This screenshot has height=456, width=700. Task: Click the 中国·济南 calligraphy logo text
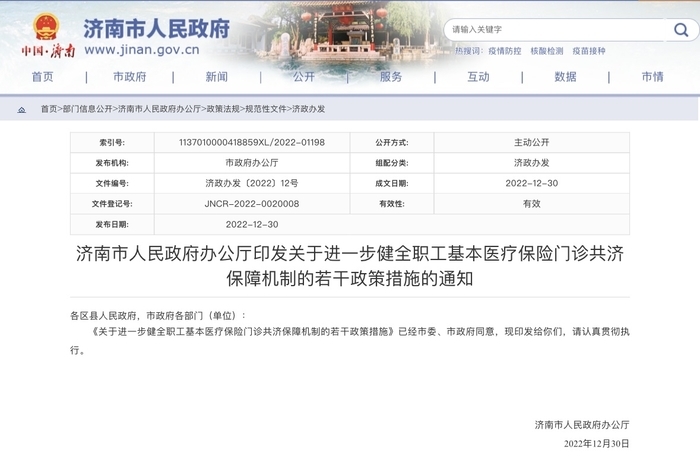pos(48,51)
